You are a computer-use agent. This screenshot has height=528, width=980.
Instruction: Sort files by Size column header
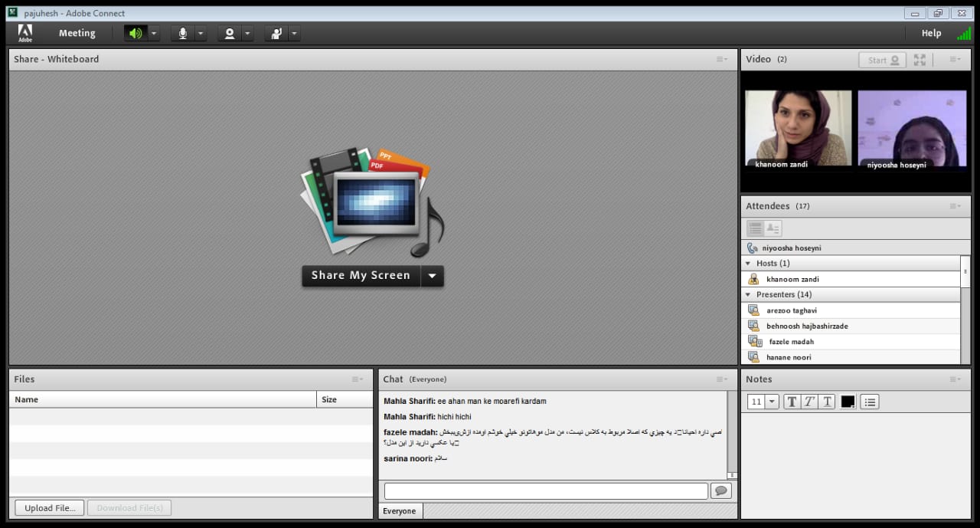tap(345, 399)
